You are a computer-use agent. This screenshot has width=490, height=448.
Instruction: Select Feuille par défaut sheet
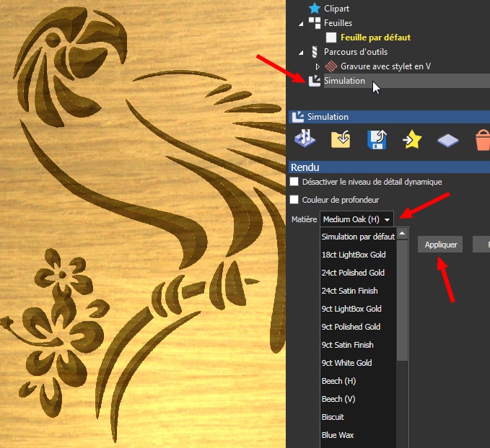(375, 38)
